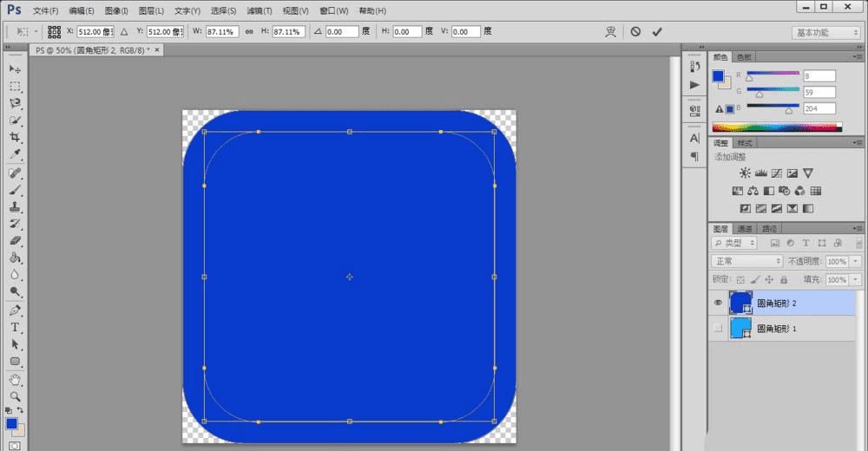Image resolution: width=868 pixels, height=451 pixels.
Task: Add a Brightness/Contrast adjustment
Action: click(x=745, y=173)
